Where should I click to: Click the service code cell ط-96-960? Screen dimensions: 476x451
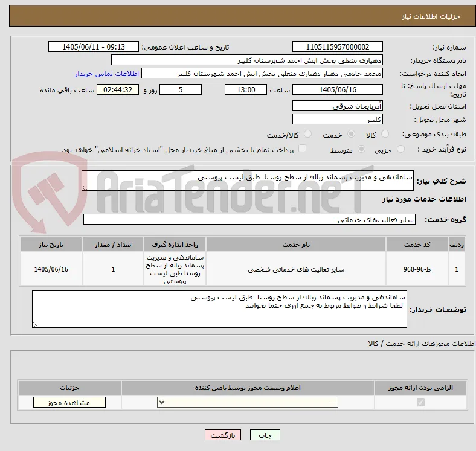[x=417, y=269]
